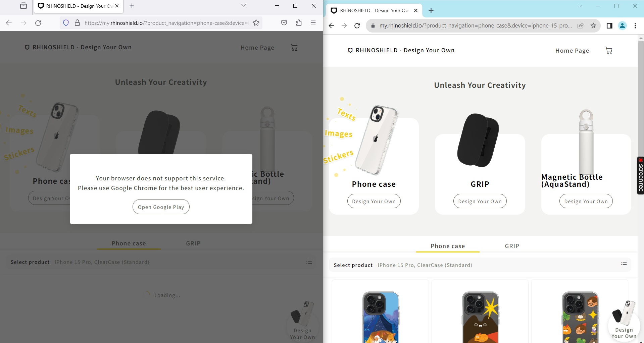Expand the Select product row for iPhone 15 Pro
The width and height of the screenshot is (644, 343).
pyautogui.click(x=425, y=265)
